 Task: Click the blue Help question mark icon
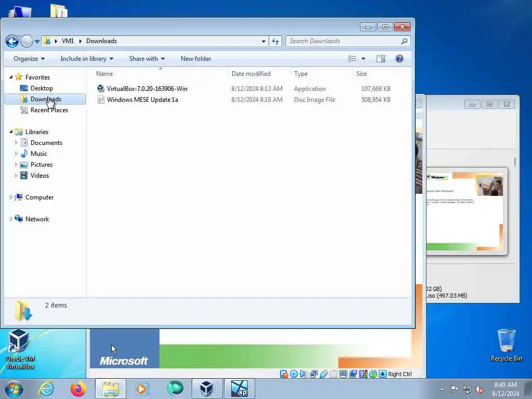coord(400,59)
